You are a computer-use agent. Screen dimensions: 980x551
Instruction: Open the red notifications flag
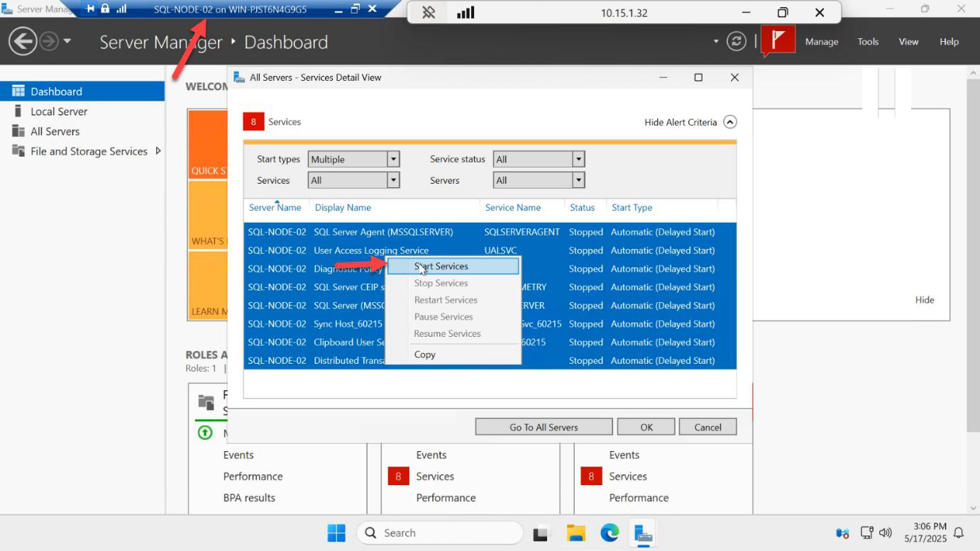pos(778,40)
